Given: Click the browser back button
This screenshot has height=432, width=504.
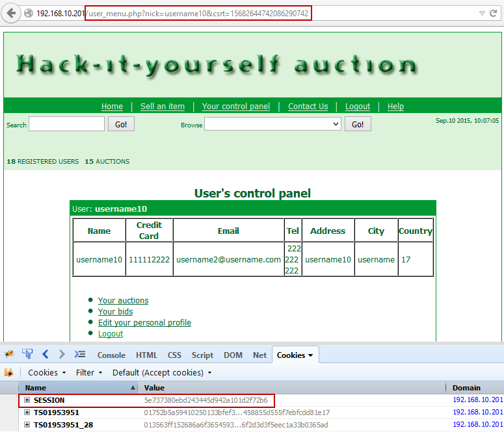Looking at the screenshot, I should (11, 13).
